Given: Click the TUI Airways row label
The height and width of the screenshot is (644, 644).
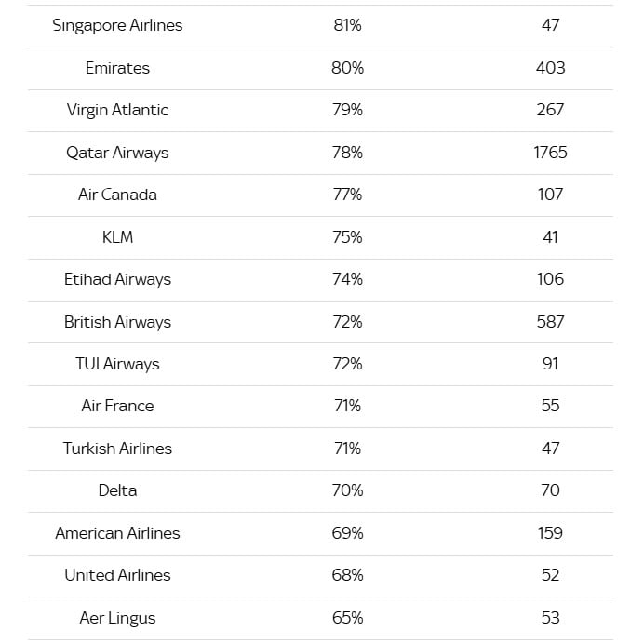Looking at the screenshot, I should coord(117,364).
